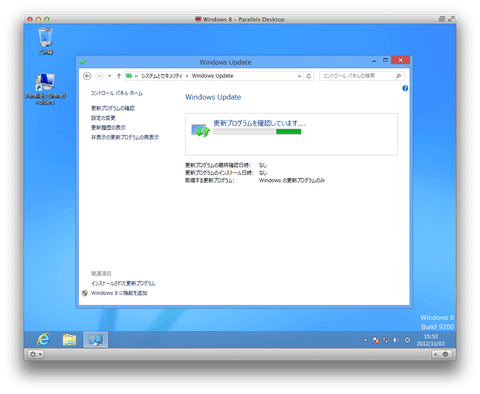Click 更新プログラムを確認しています status text
The image size is (480, 394).
pyautogui.click(x=259, y=123)
